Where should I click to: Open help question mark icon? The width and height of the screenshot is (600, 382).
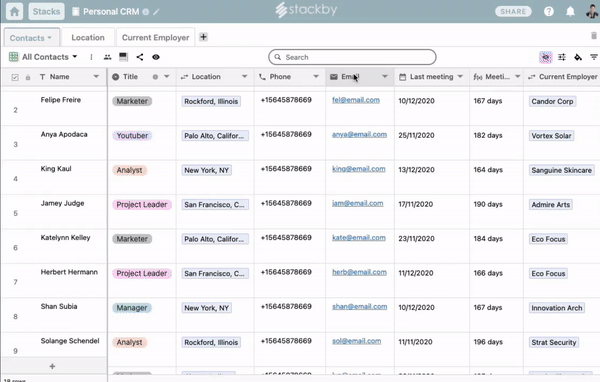(549, 11)
